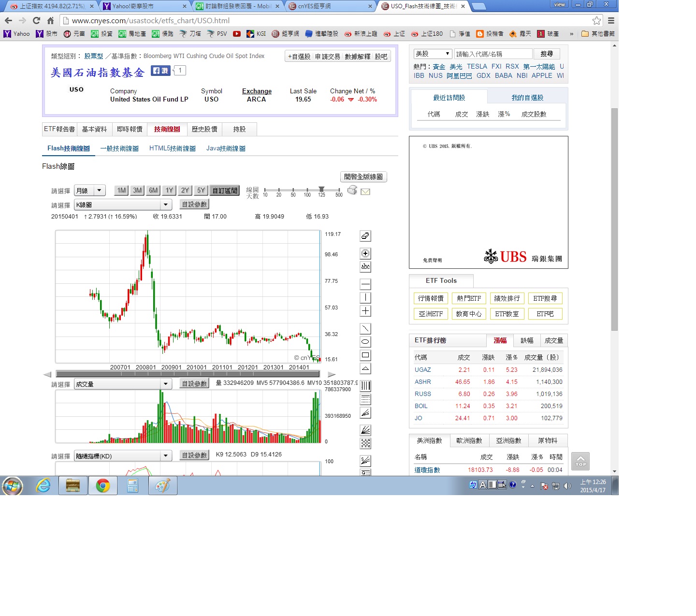Select the eraser tool beside the chart
The image size is (696, 616).
point(365,236)
